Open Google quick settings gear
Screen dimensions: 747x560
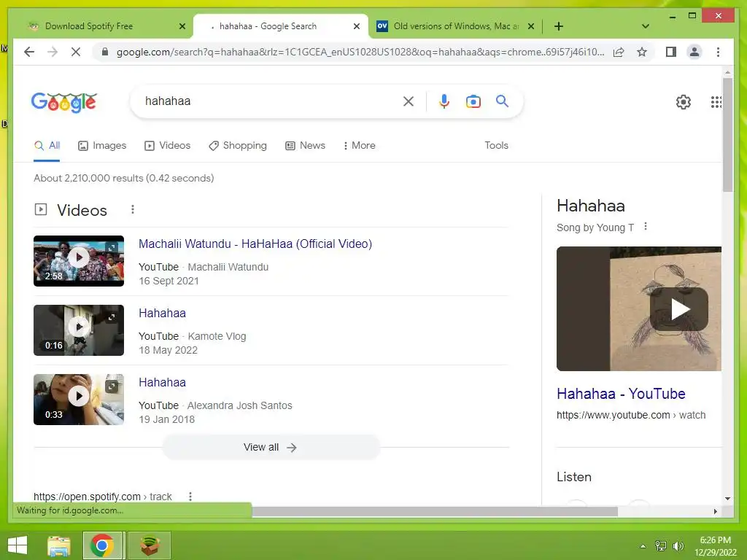point(683,102)
